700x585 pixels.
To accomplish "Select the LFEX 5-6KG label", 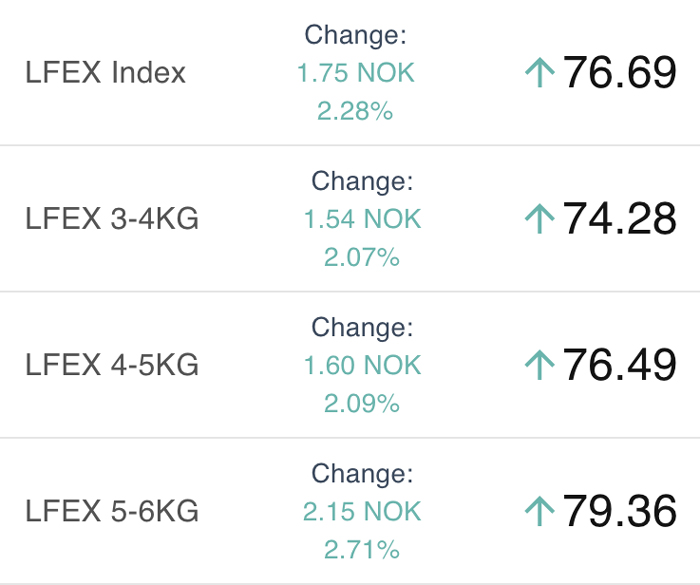I will coord(112,511).
